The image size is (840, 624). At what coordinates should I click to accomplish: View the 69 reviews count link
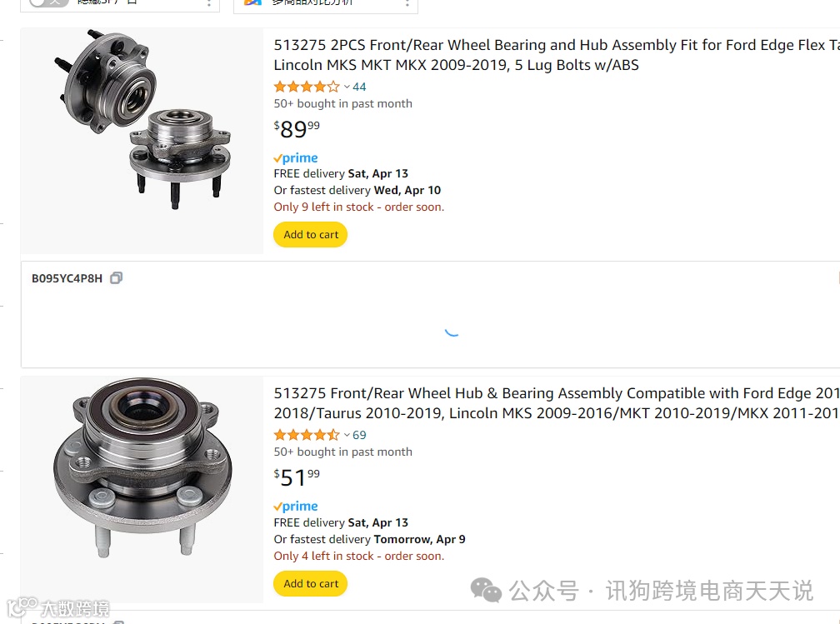[x=359, y=435]
